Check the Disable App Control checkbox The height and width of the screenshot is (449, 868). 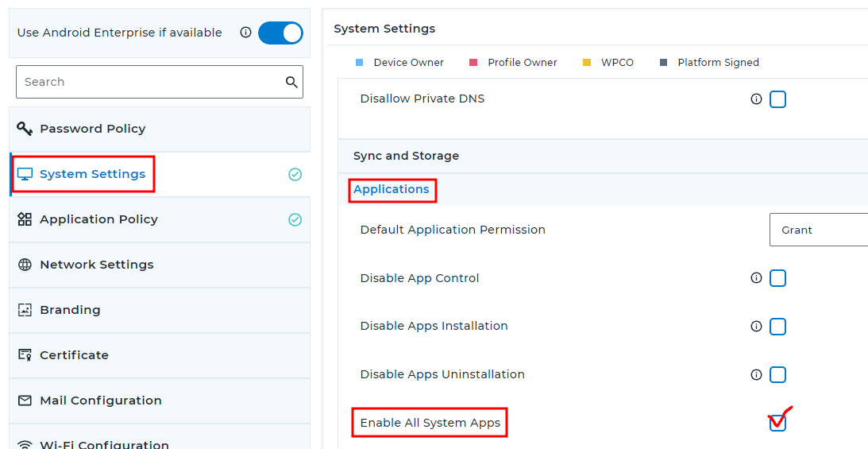(x=777, y=278)
